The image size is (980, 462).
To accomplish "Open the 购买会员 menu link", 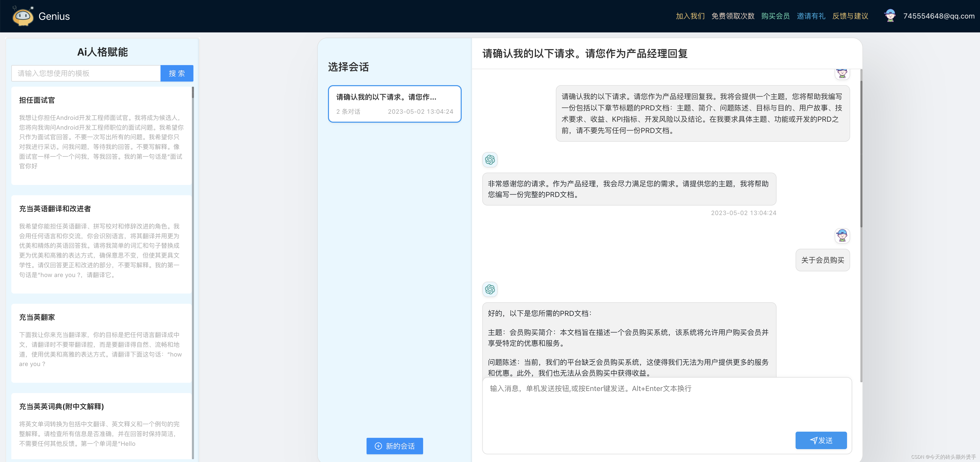I will pyautogui.click(x=775, y=16).
